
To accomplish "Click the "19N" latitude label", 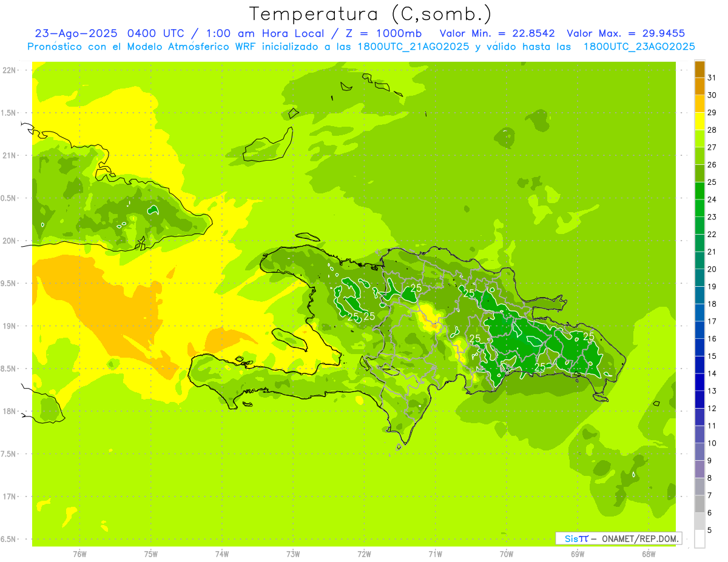I will pyautogui.click(x=8, y=326).
